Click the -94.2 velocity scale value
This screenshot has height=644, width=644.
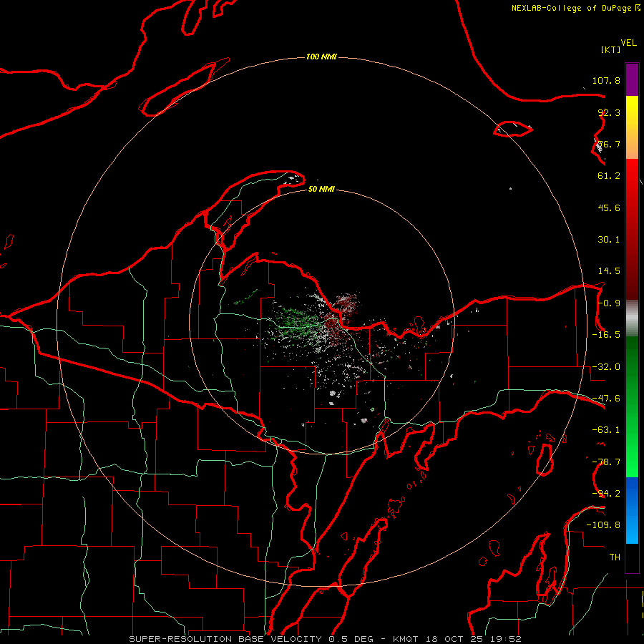pyautogui.click(x=606, y=494)
